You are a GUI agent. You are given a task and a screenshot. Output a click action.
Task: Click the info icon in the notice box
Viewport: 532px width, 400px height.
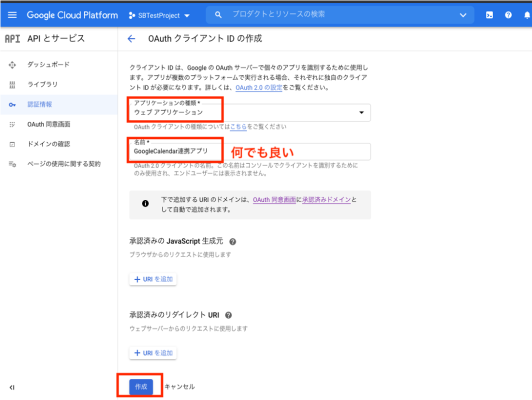[x=145, y=204]
